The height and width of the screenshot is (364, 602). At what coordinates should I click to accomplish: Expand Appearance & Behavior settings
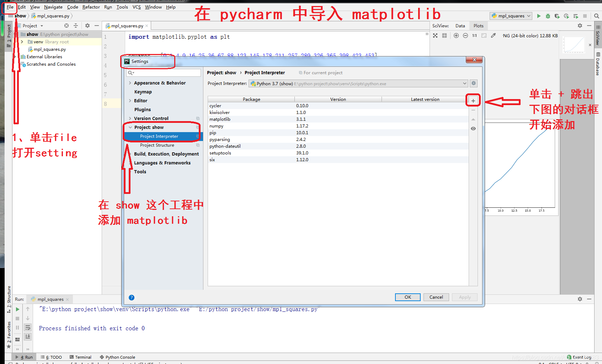click(130, 83)
